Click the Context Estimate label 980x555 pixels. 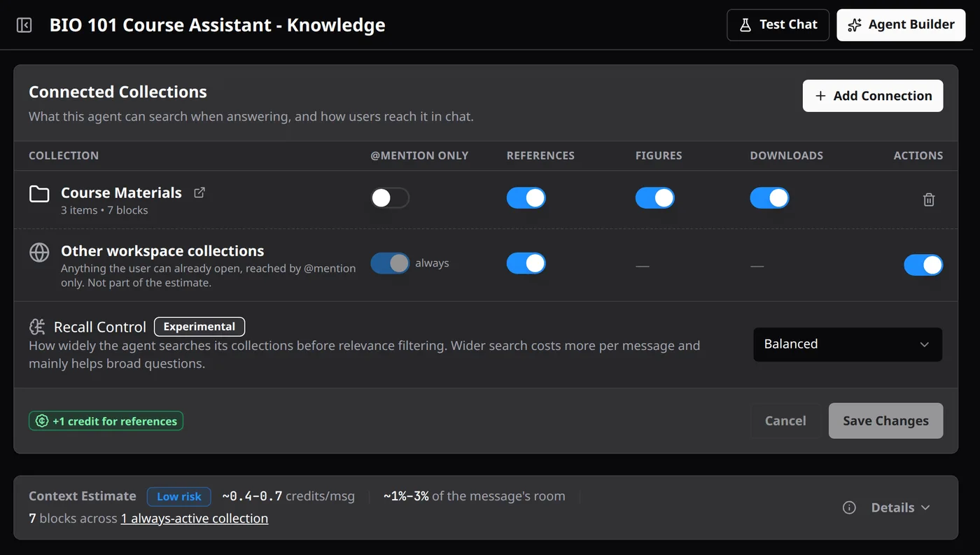pyautogui.click(x=83, y=496)
